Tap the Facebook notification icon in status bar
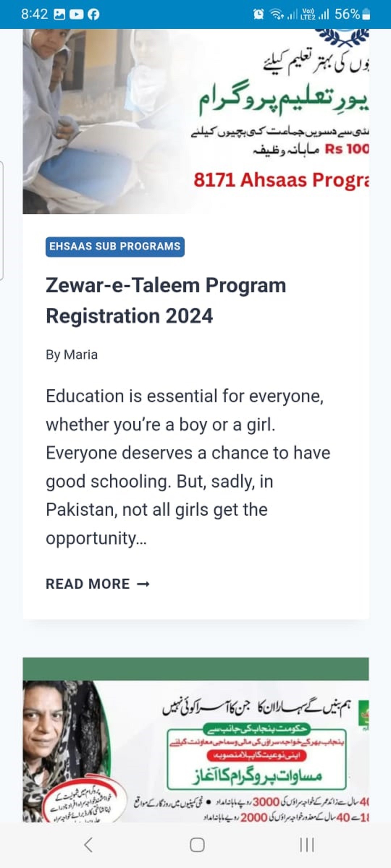 pyautogui.click(x=93, y=14)
